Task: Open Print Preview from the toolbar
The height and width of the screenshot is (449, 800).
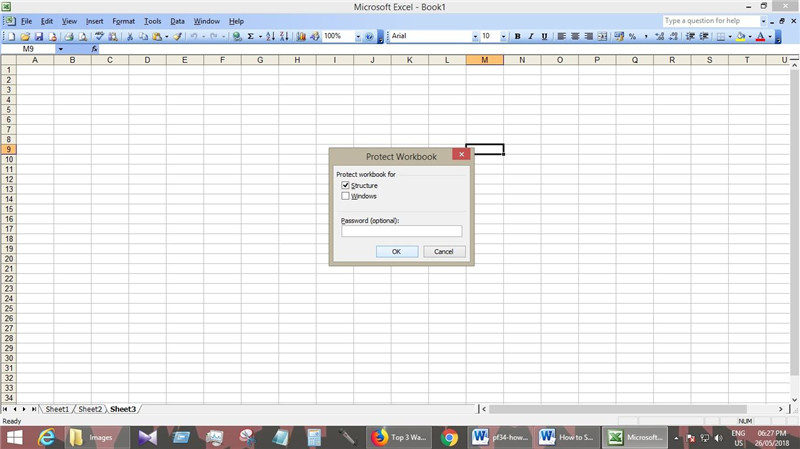Action: click(83, 36)
